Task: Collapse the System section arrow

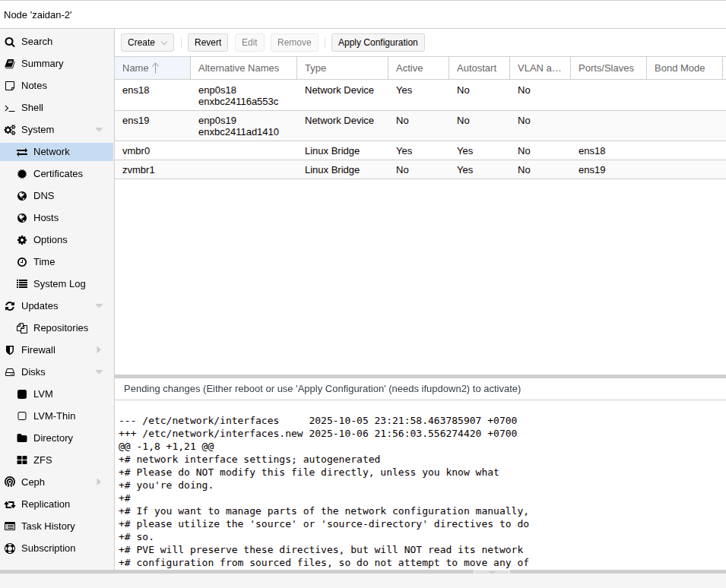Action: [99, 130]
